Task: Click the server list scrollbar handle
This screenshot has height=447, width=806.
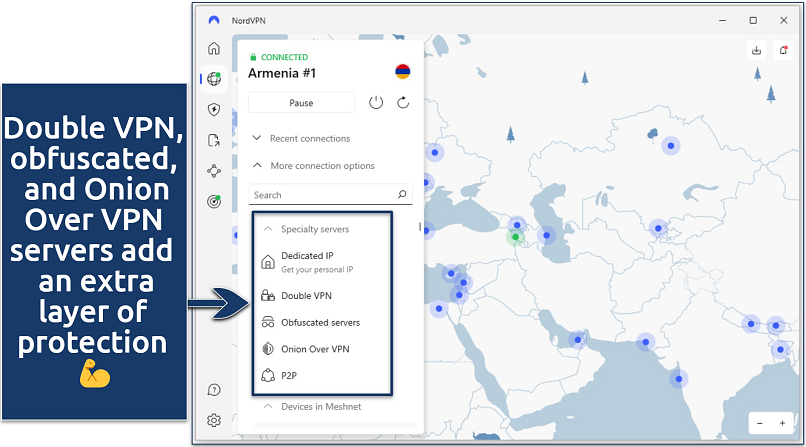Action: [x=420, y=227]
